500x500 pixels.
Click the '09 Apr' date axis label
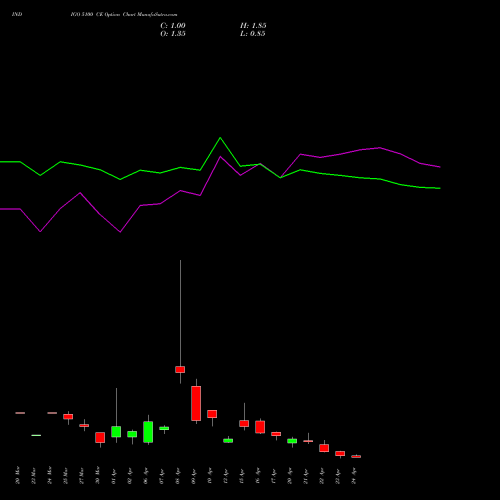click(x=194, y=475)
